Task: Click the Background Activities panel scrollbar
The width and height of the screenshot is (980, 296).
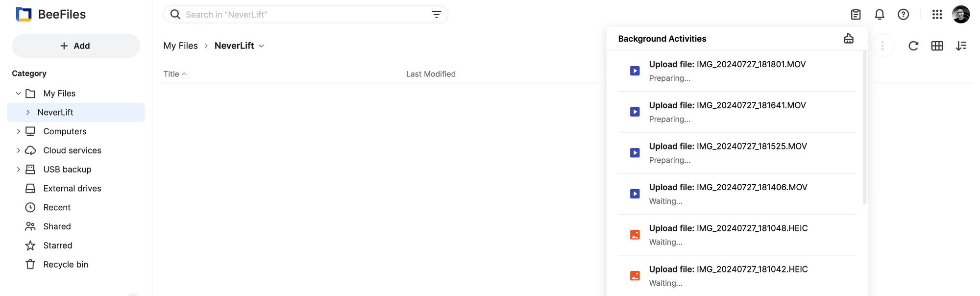Action: coord(864,127)
